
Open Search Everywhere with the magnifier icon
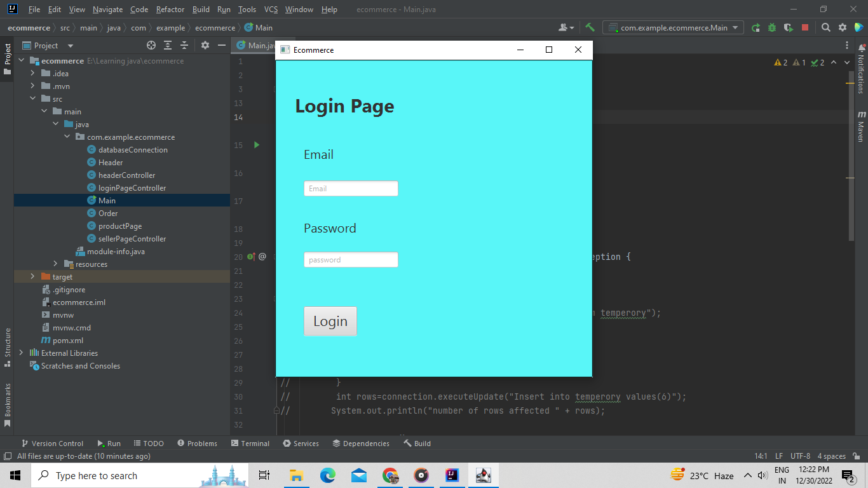tap(826, 28)
